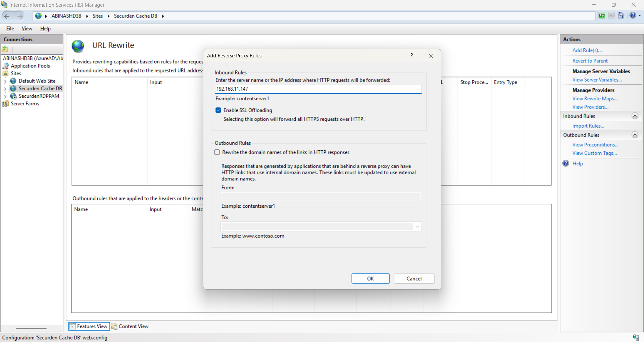Click the Help icon in the top toolbar
Screen dimensions: 644x342
633,15
